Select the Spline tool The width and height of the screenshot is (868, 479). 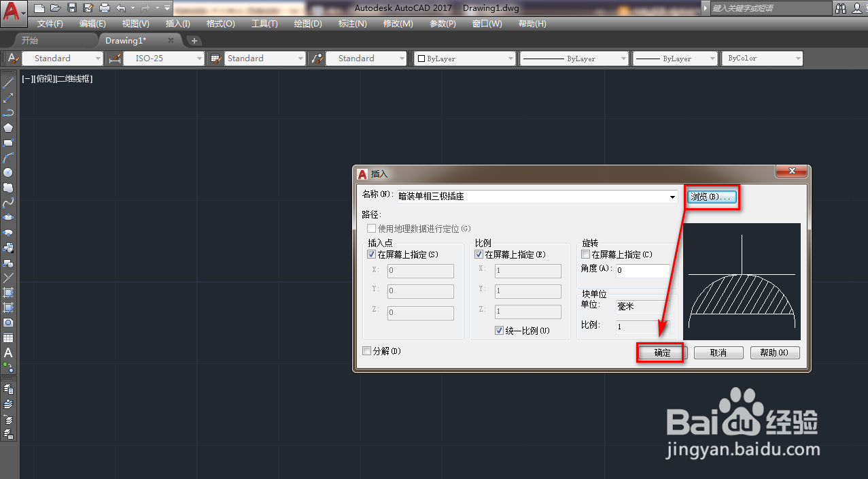[x=8, y=203]
